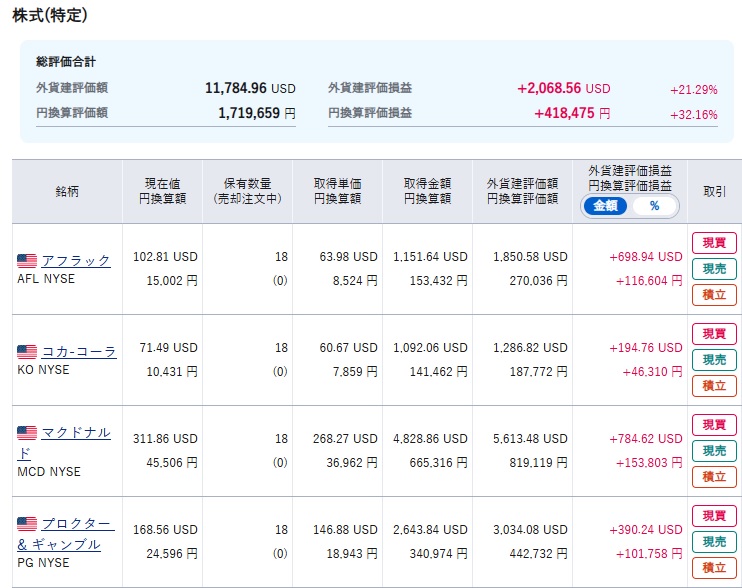
Task: Select KO yen gain +46,310 円
Action: tap(653, 372)
